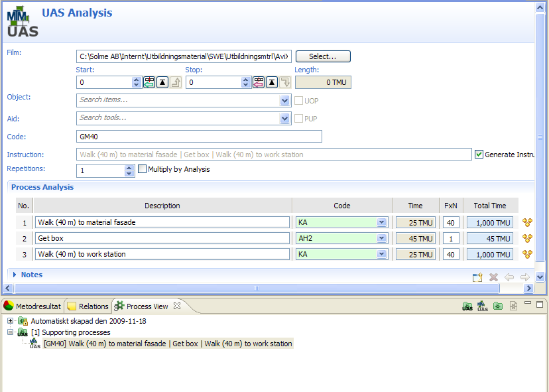Click the green UAS folder icon in Process View toolbar
Viewport: 549px width, 392px height.
pyautogui.click(x=467, y=306)
